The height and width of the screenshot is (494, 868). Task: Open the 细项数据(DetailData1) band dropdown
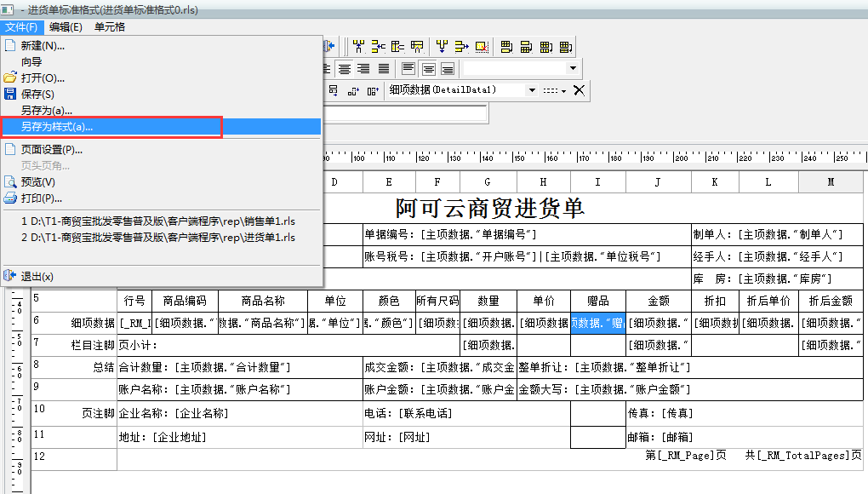(x=532, y=89)
